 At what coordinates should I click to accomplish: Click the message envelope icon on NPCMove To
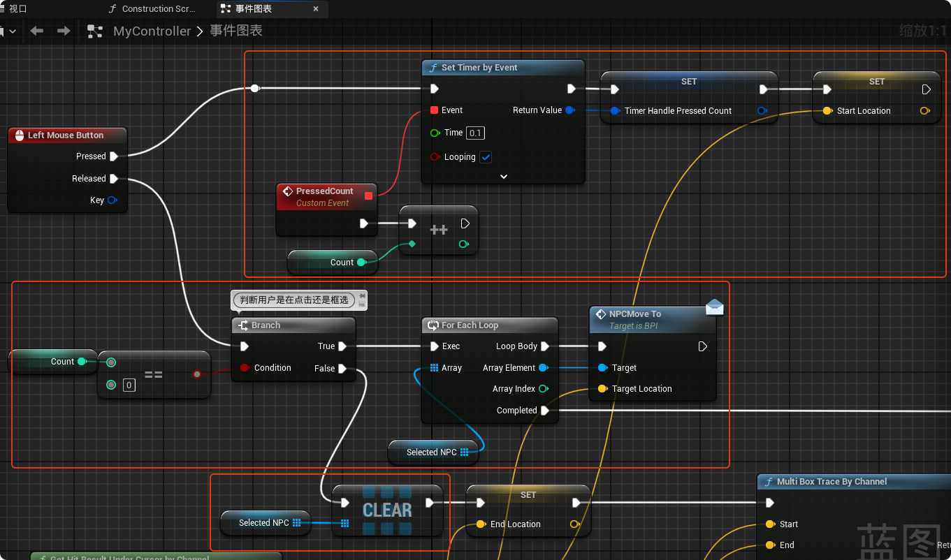[714, 307]
